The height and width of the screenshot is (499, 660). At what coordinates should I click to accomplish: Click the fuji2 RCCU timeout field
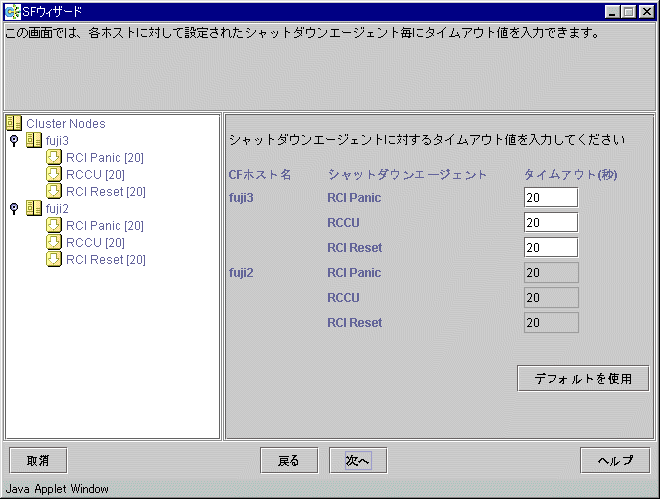(551, 297)
